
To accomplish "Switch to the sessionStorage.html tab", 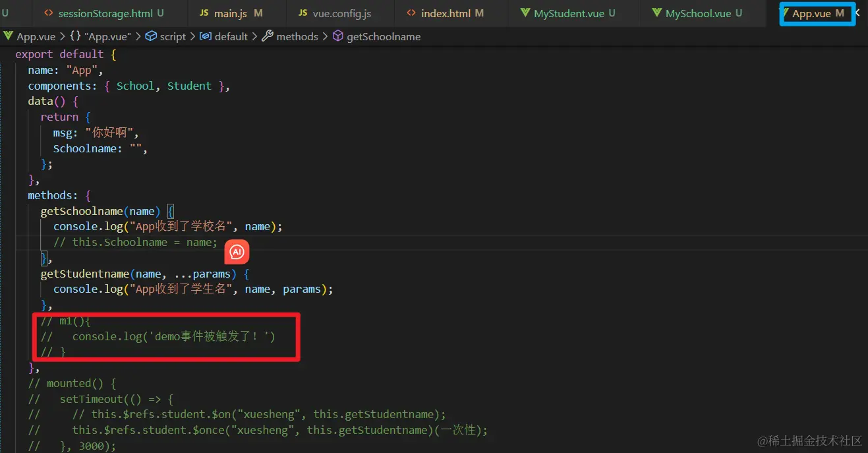I will [103, 13].
